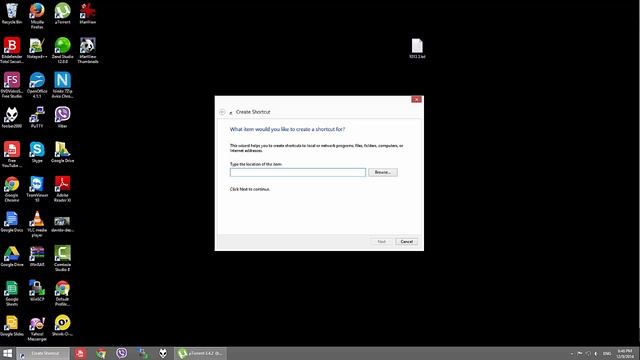Image resolution: width=640 pixels, height=360 pixels.
Task: Click Cancel in the Create Shortcut wizard
Action: 406,242
